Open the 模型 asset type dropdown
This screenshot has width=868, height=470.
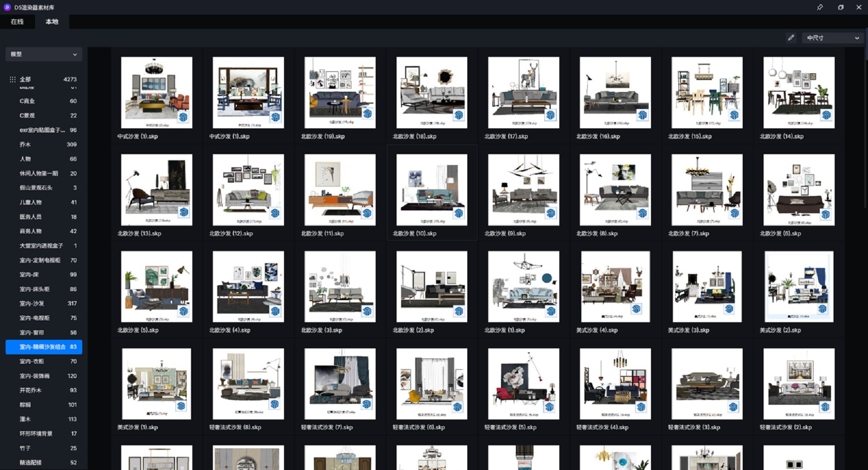click(44, 54)
